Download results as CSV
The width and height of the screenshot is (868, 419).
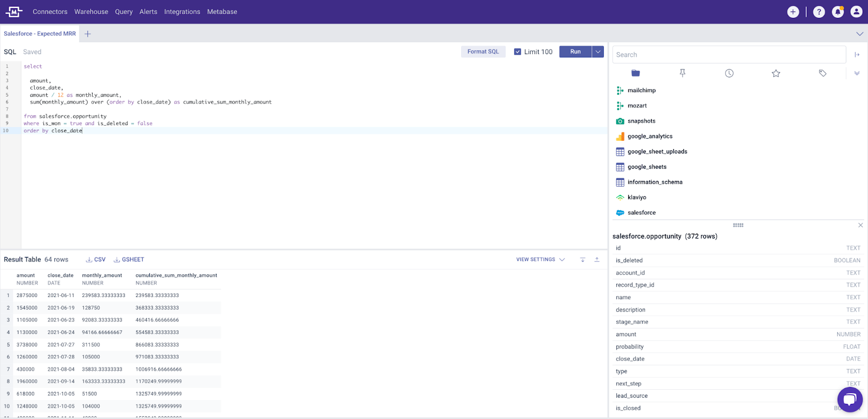click(95, 260)
